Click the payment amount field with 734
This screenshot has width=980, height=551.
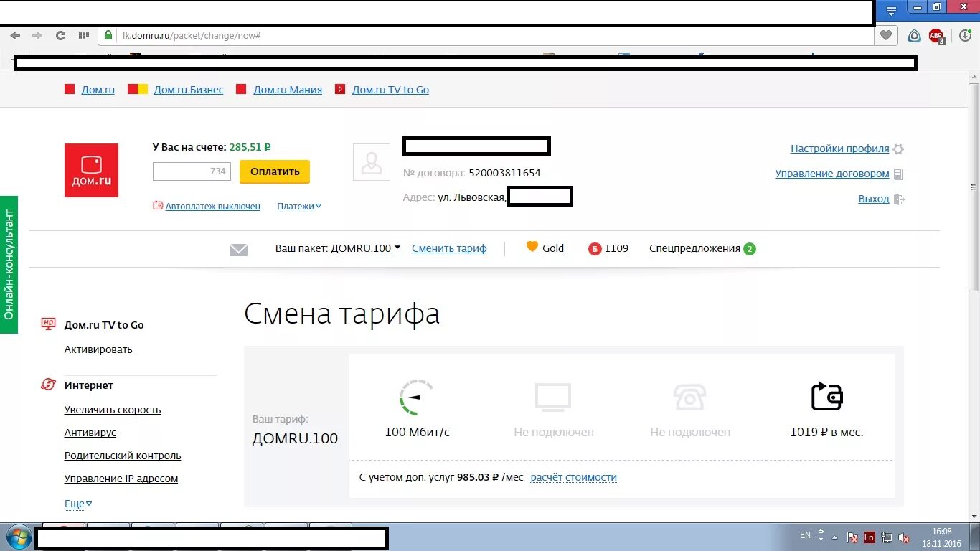point(192,171)
